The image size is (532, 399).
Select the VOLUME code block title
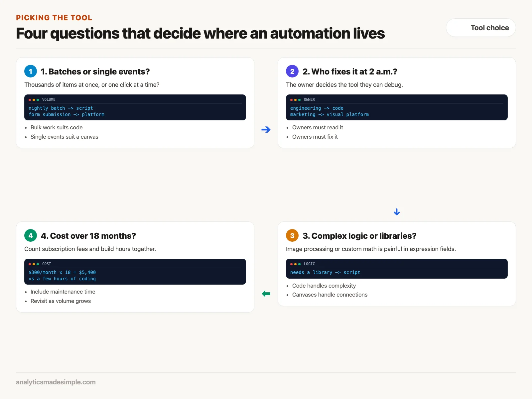tap(49, 99)
